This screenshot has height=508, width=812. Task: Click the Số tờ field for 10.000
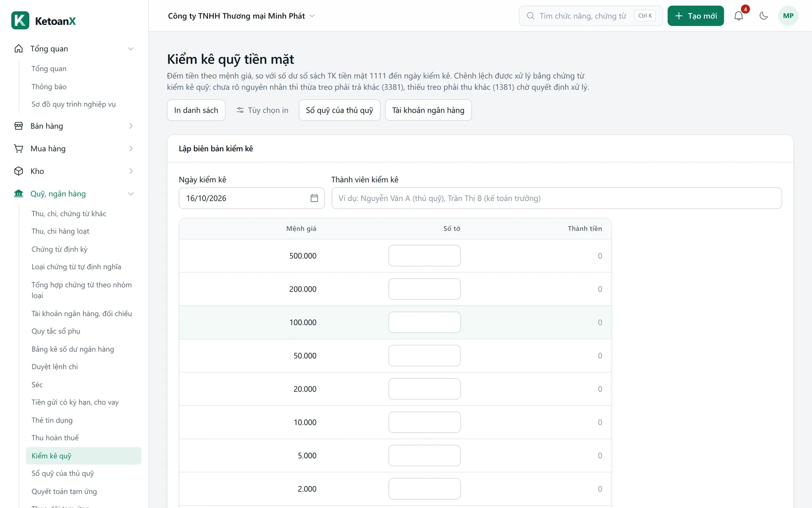pyautogui.click(x=425, y=422)
